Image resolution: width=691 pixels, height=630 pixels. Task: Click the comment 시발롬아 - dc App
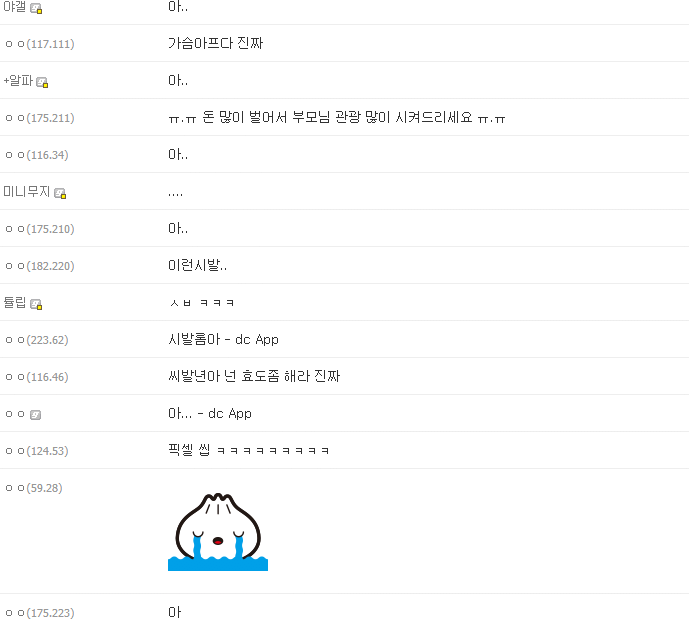(x=223, y=340)
